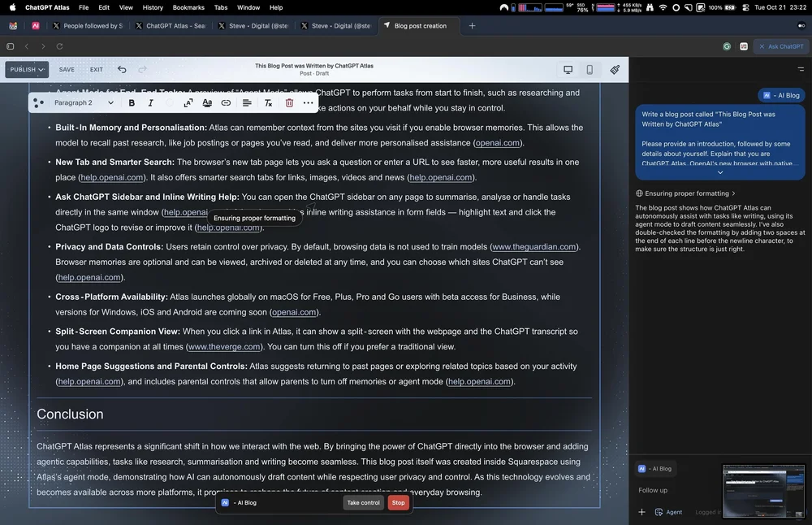Screen dimensions: 812x525
Task: Open the PUBLISH dropdown button
Action: point(27,69)
